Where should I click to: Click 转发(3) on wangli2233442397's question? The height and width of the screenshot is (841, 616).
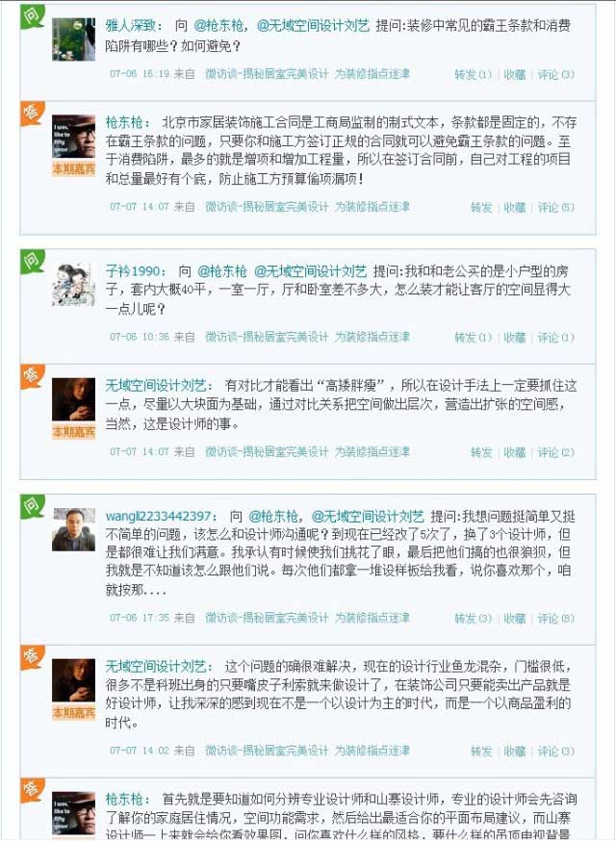tap(473, 619)
